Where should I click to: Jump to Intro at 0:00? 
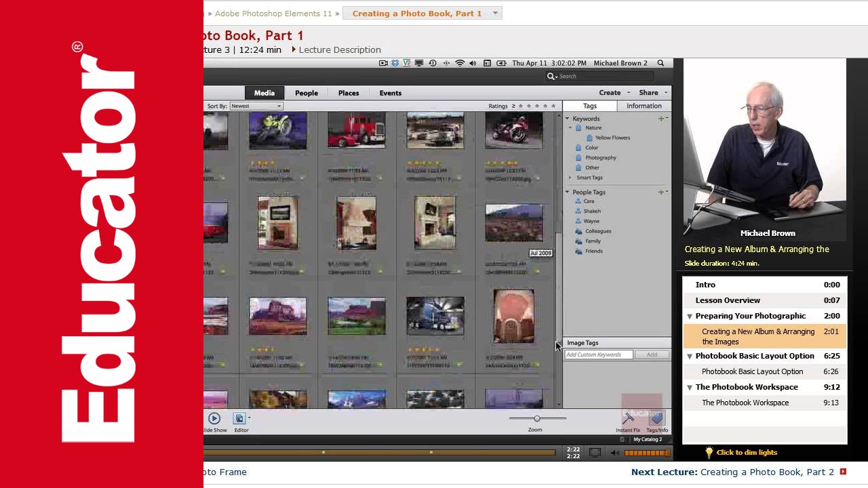pos(764,285)
